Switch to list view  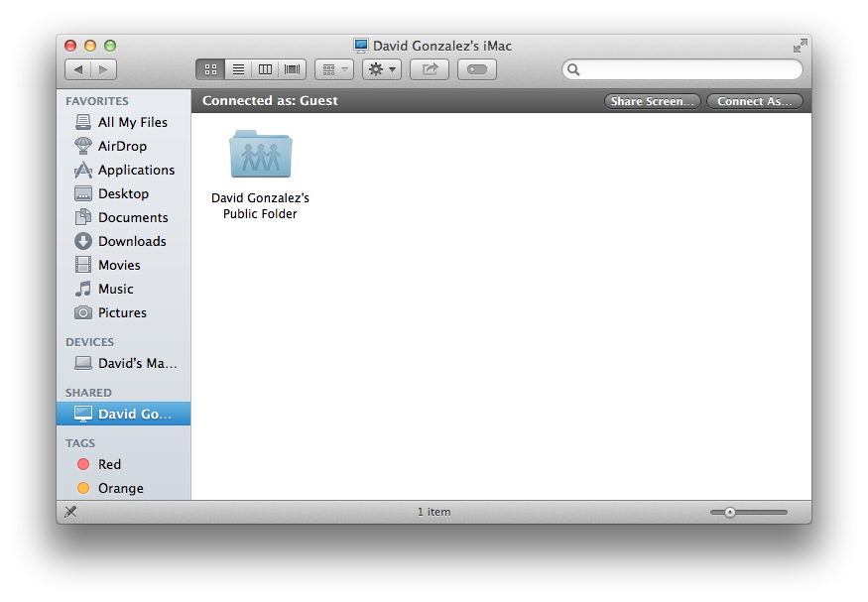point(238,69)
